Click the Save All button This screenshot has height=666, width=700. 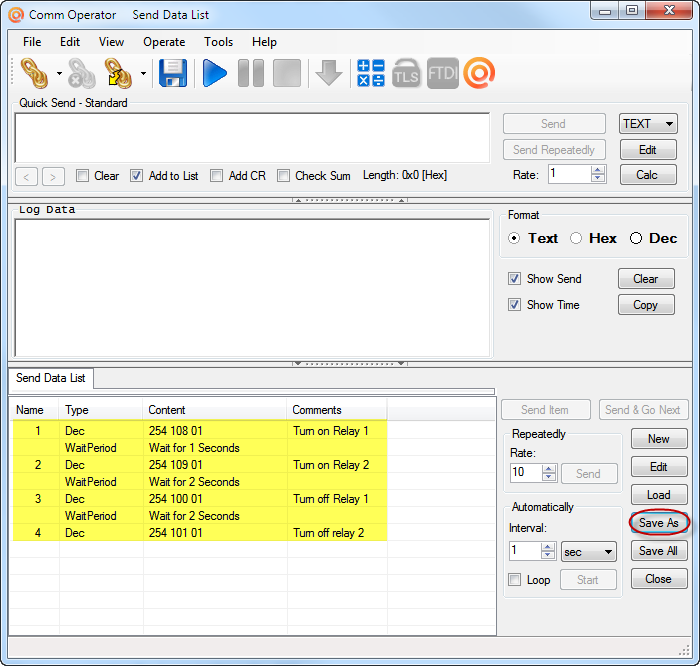[x=659, y=551]
